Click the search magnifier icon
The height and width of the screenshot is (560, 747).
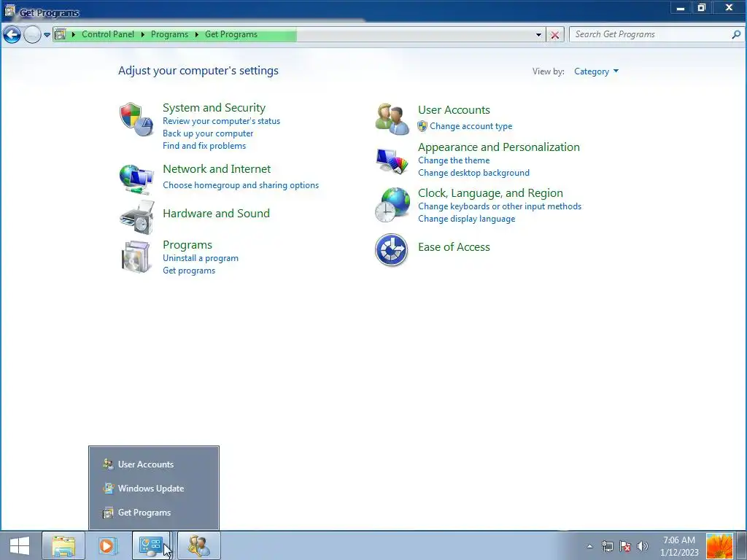(736, 34)
